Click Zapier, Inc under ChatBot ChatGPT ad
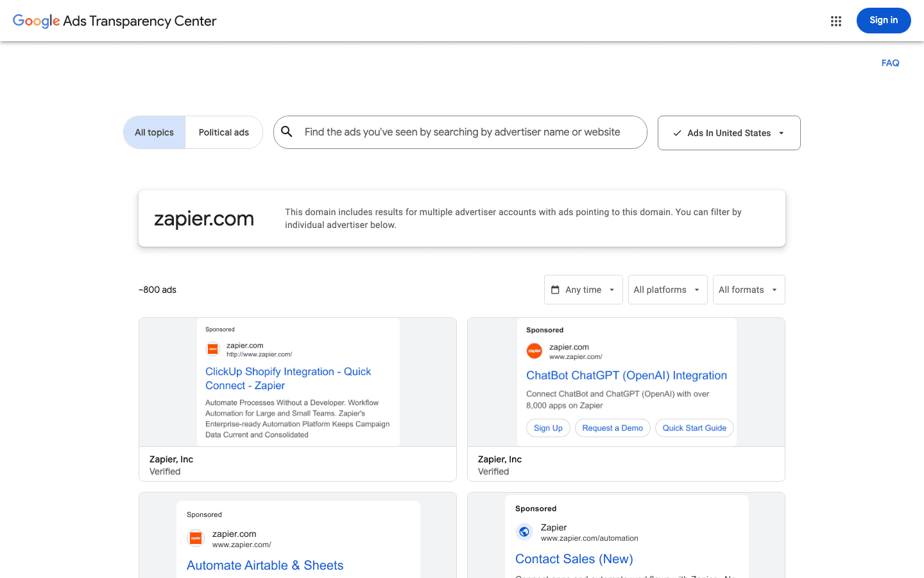 [500, 459]
